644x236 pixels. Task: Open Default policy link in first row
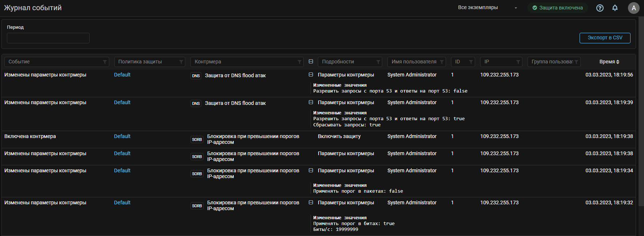pyautogui.click(x=122, y=75)
